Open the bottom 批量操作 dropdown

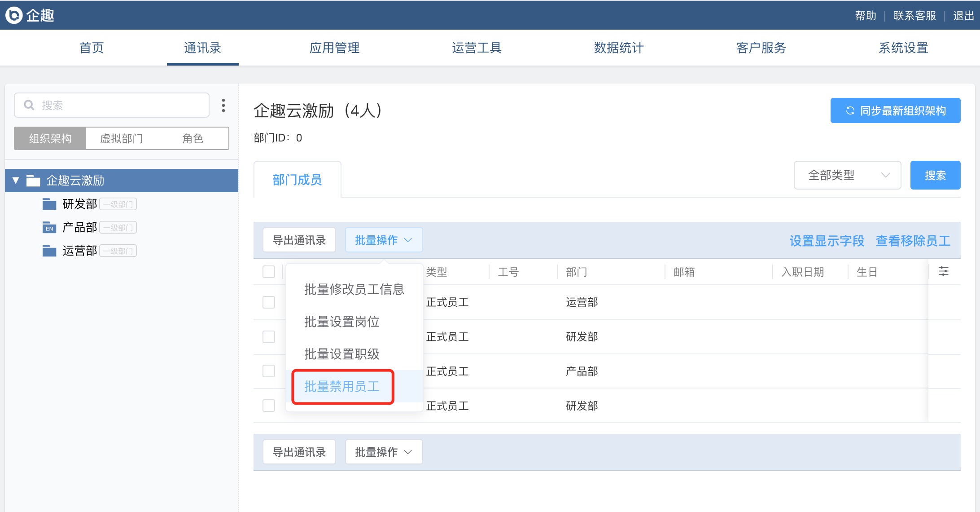(x=384, y=452)
